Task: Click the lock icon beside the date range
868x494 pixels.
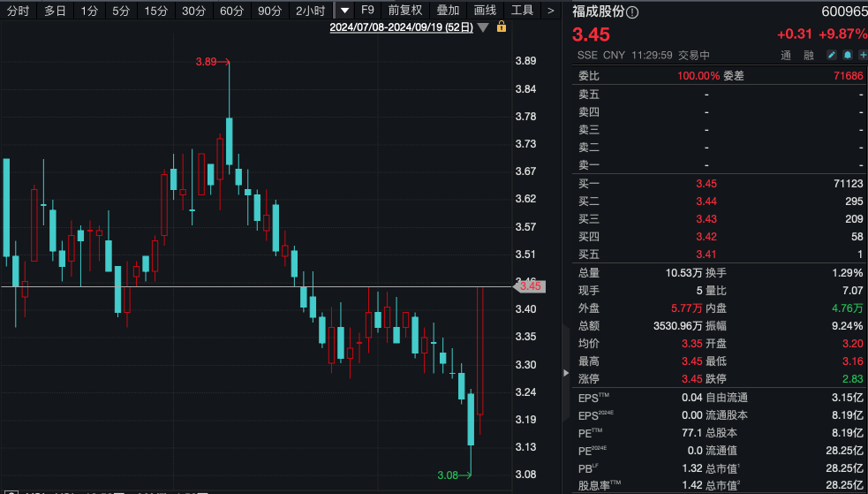Action: tap(502, 27)
